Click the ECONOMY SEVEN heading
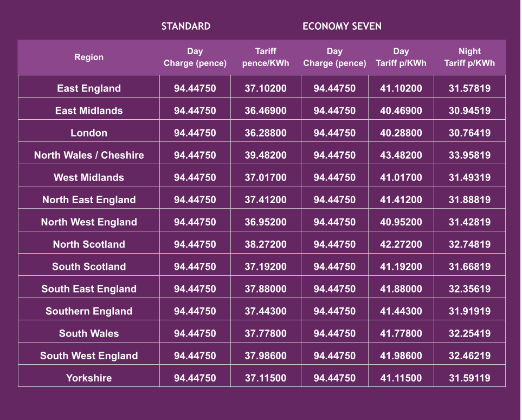 point(342,26)
